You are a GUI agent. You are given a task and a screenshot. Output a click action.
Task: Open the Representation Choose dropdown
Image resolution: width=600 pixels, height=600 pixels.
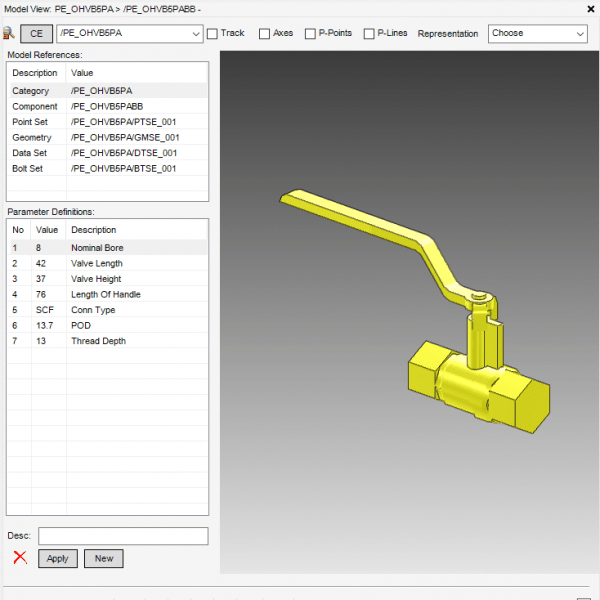(x=537, y=33)
